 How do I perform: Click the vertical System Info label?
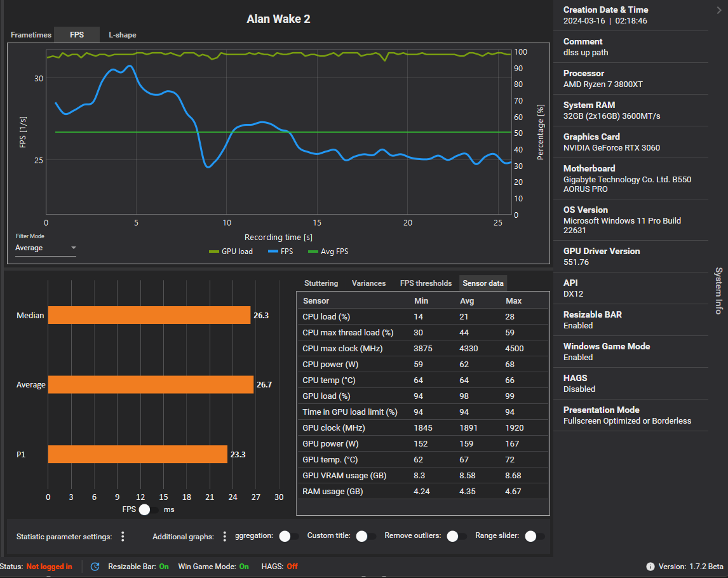click(718, 291)
